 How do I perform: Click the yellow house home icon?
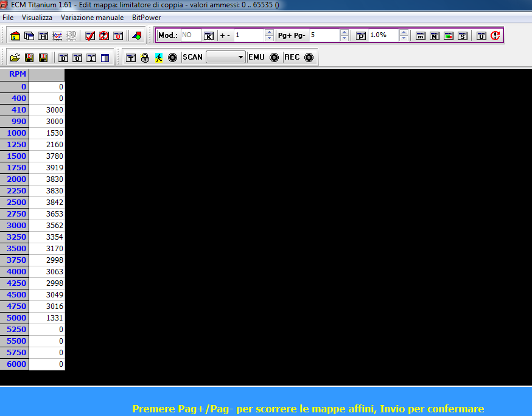(15, 36)
